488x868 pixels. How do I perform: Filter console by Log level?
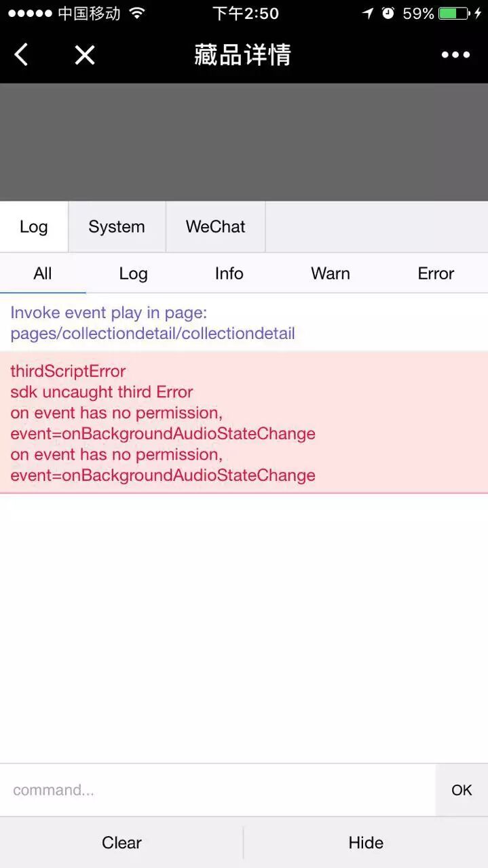point(133,273)
